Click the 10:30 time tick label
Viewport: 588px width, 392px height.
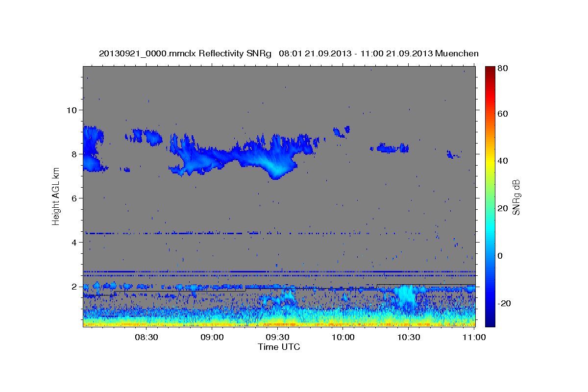pyautogui.click(x=408, y=337)
